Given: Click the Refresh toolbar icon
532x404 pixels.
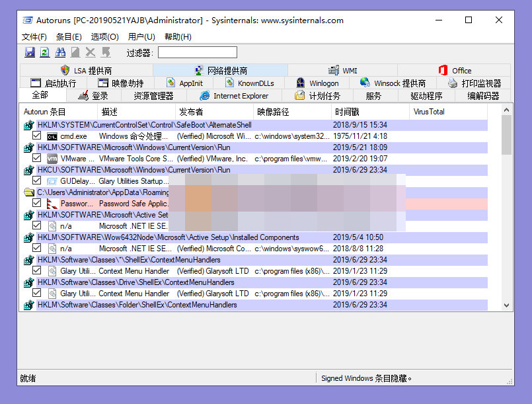Looking at the screenshot, I should tap(44, 52).
